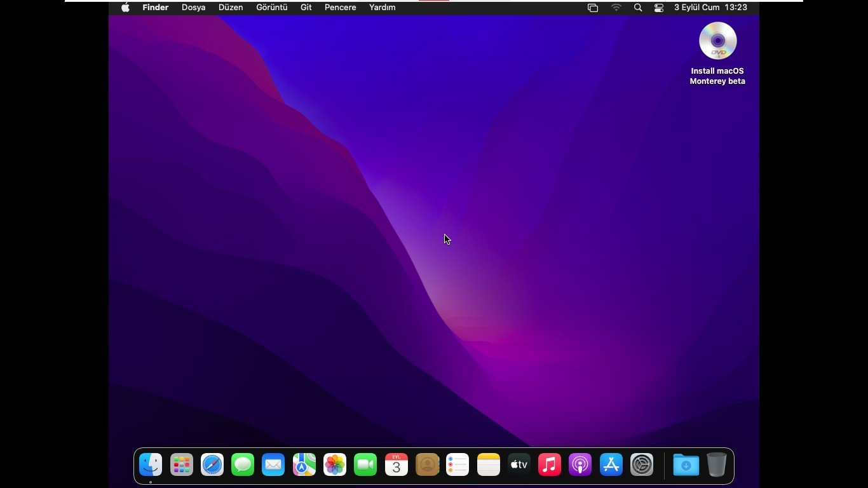Launch the Music app
Screen dimensions: 868x488
click(550, 465)
